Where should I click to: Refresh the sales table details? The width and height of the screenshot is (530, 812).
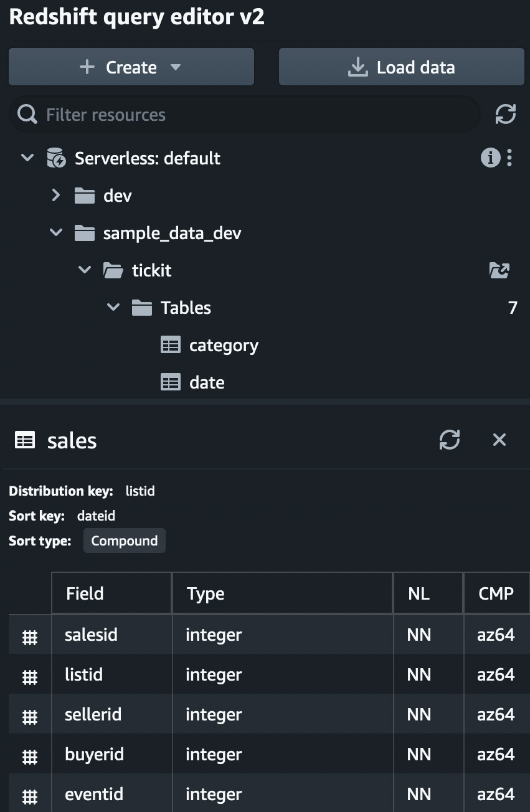pos(449,440)
